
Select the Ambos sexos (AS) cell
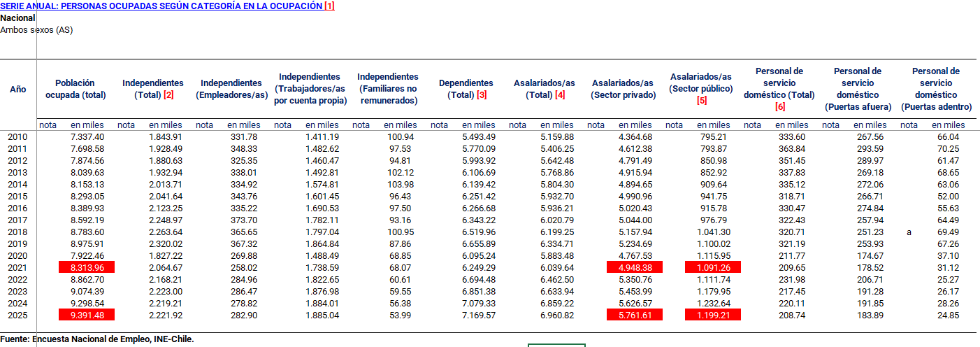[36, 30]
